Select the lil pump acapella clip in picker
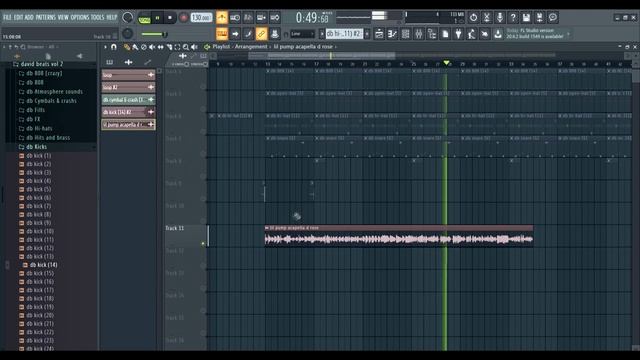The width and height of the screenshot is (640, 360). 128,124
